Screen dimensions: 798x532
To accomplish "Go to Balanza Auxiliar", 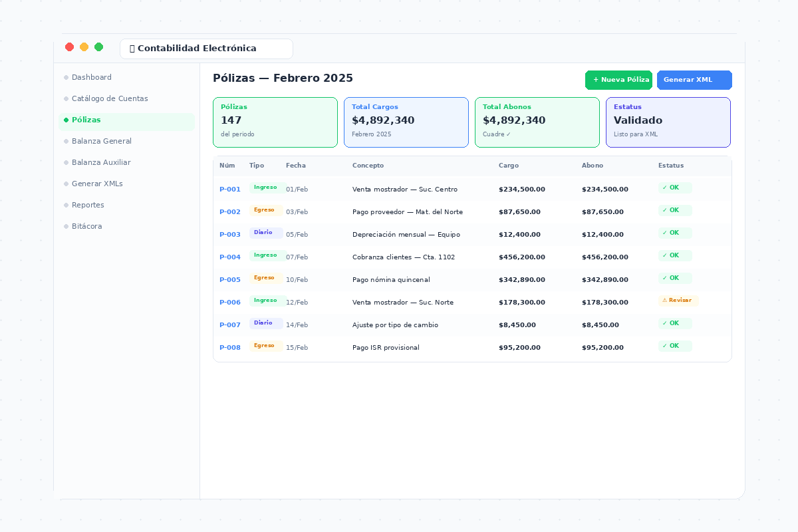I will (126, 162).
